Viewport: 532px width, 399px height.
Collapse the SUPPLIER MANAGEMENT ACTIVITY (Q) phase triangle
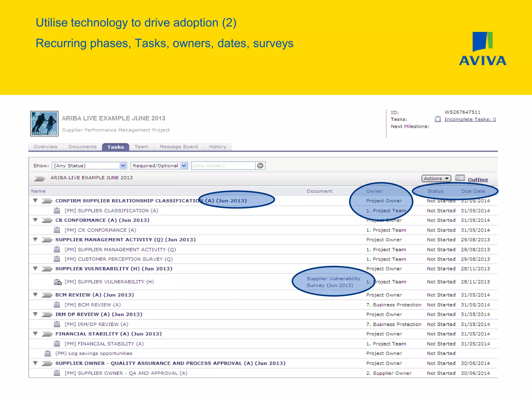[x=35, y=239]
